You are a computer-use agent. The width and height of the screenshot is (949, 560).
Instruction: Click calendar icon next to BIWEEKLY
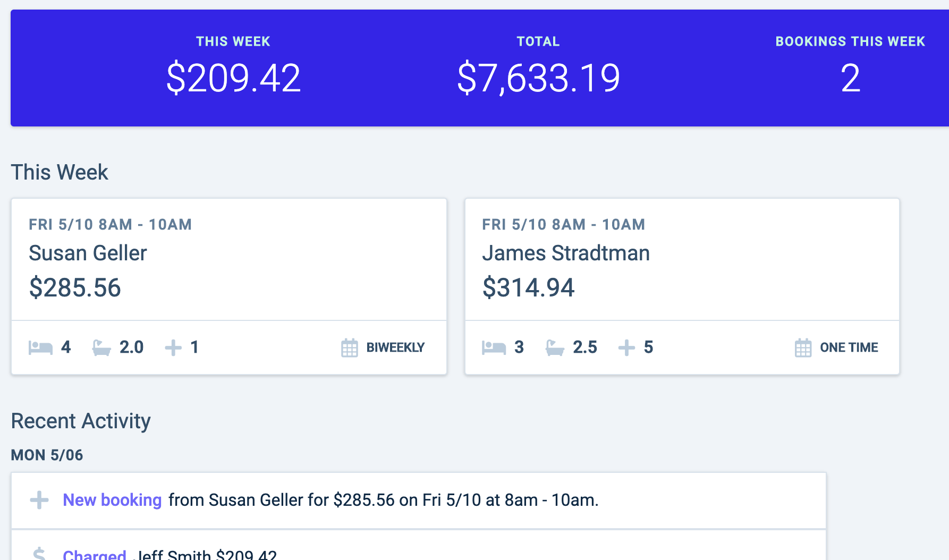tap(349, 348)
